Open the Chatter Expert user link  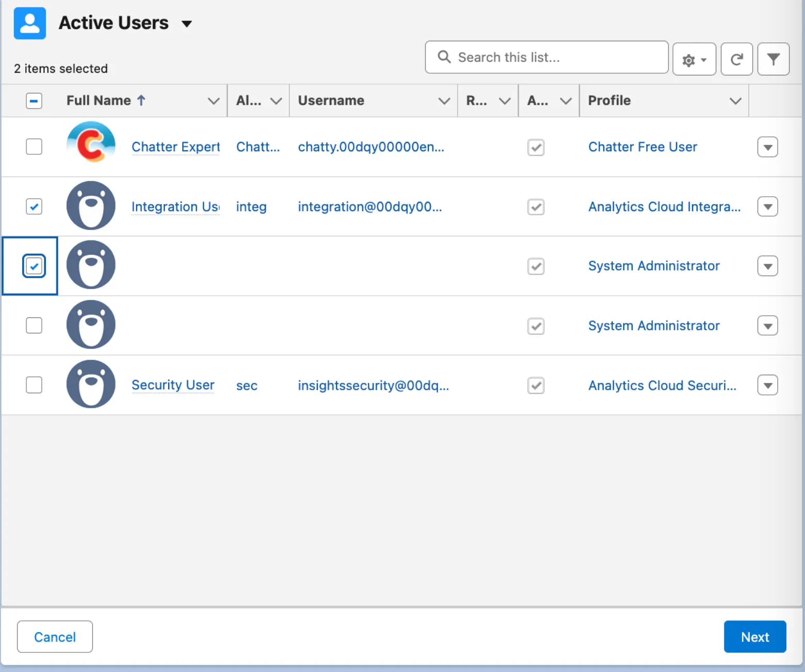175,147
